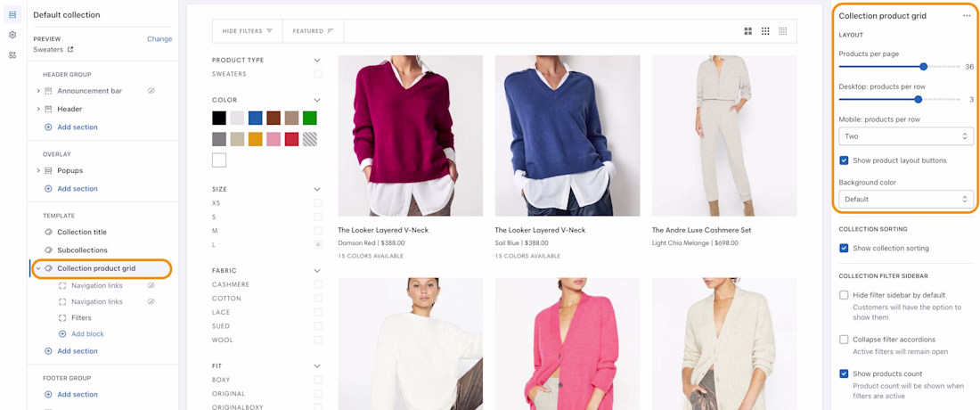
Task: Open the Featured sort menu
Action: pos(313,31)
